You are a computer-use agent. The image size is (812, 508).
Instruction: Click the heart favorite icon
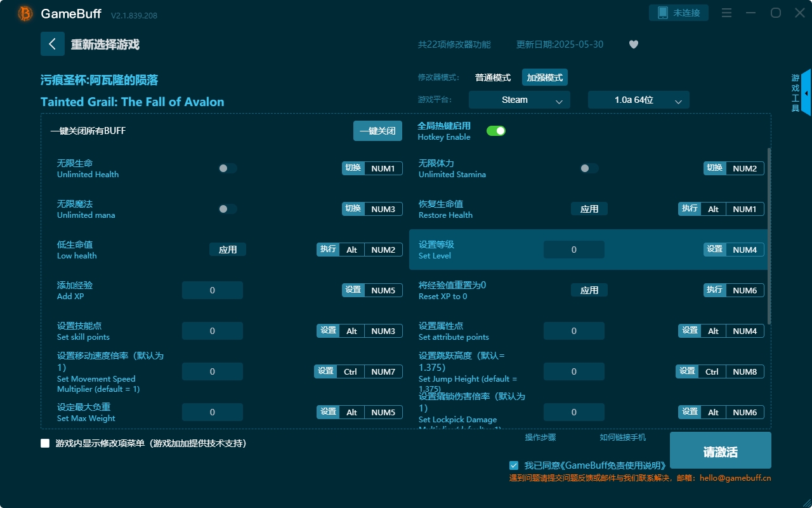point(633,44)
